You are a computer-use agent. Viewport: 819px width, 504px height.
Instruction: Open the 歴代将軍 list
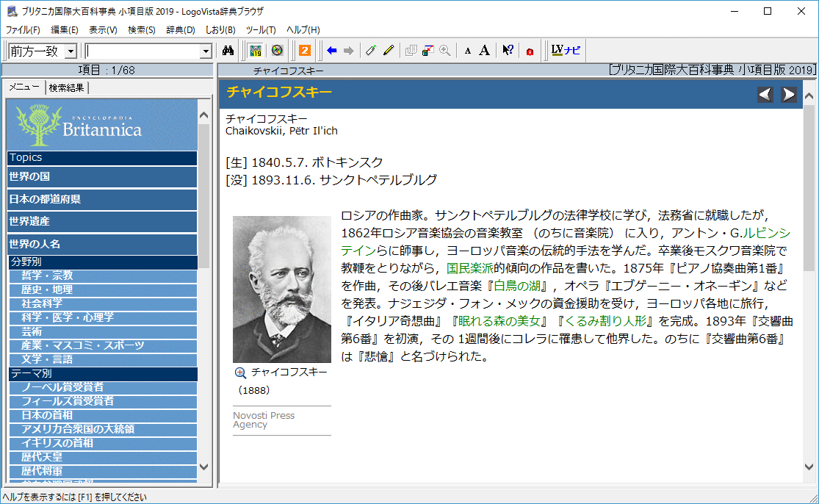point(104,472)
